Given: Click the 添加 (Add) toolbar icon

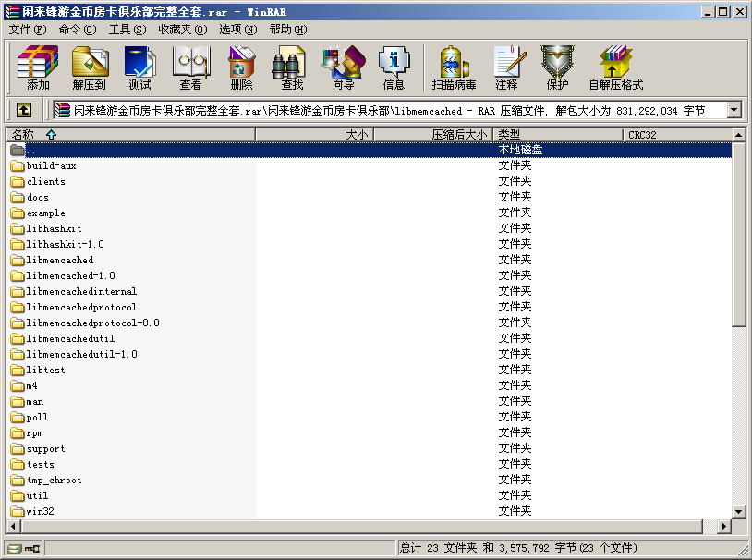Looking at the screenshot, I should coord(38,67).
